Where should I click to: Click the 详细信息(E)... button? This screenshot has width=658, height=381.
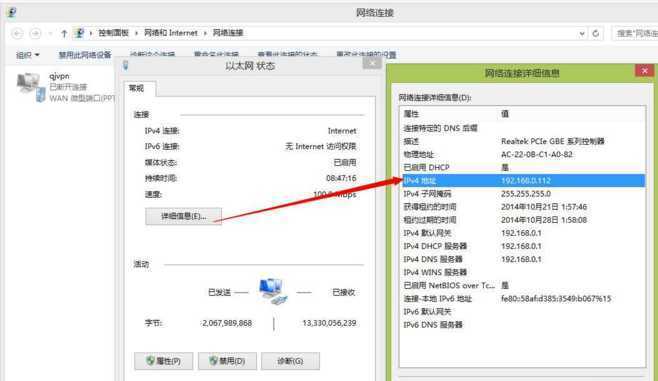coord(183,216)
